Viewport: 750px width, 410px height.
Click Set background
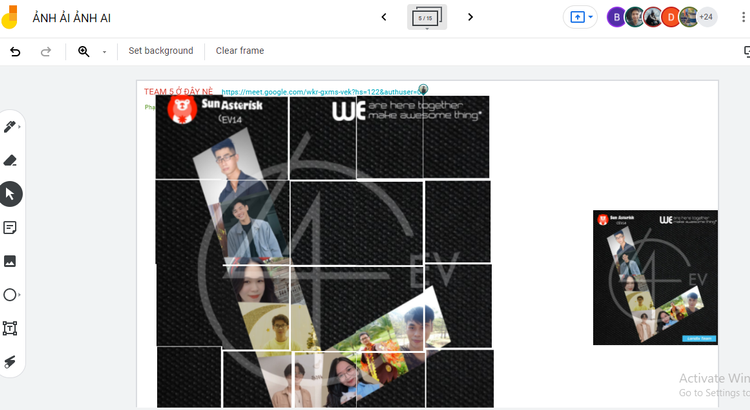tap(161, 51)
